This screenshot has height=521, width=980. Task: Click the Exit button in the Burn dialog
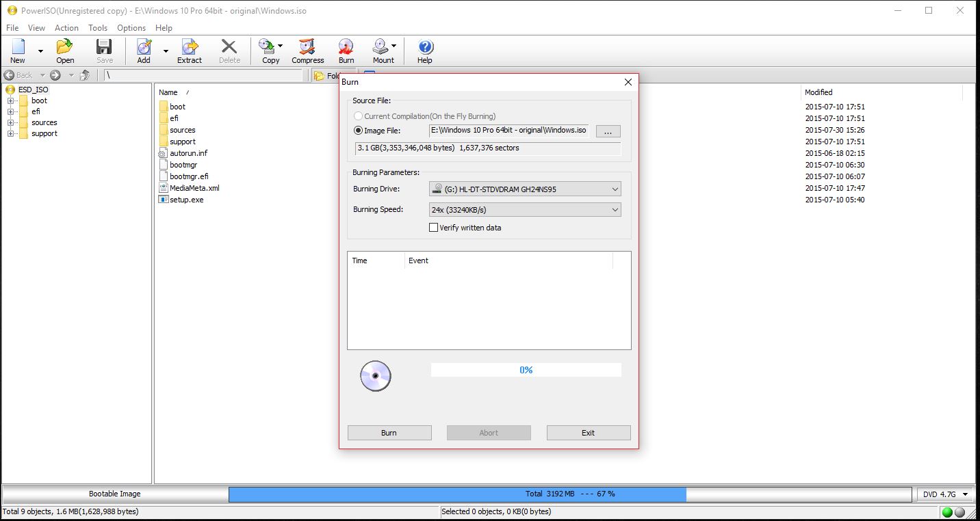[588, 433]
